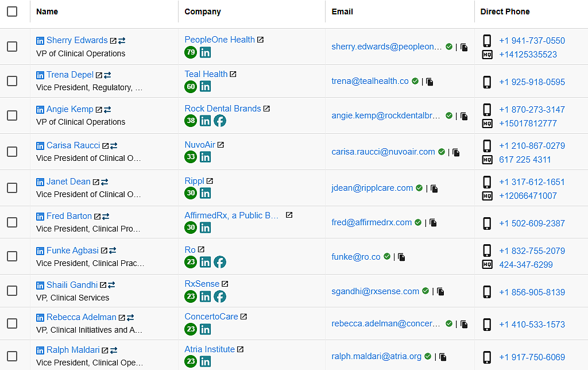The height and width of the screenshot is (370, 588).
Task: Open NuvoAir company LinkedIn icon
Action: (205, 157)
